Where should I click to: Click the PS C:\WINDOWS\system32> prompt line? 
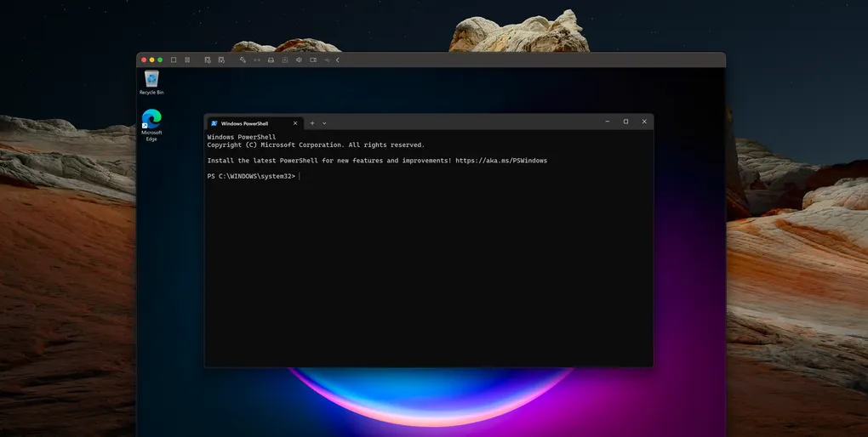coord(251,177)
